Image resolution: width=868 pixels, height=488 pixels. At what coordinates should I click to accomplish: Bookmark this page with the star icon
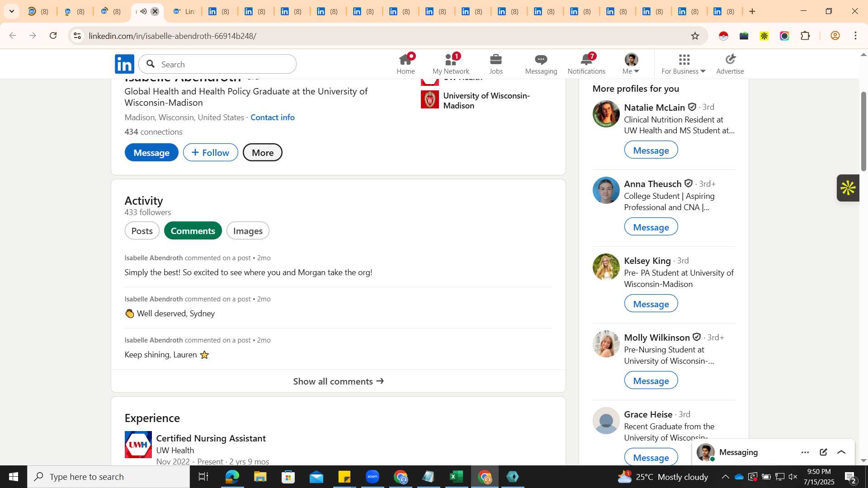click(695, 36)
